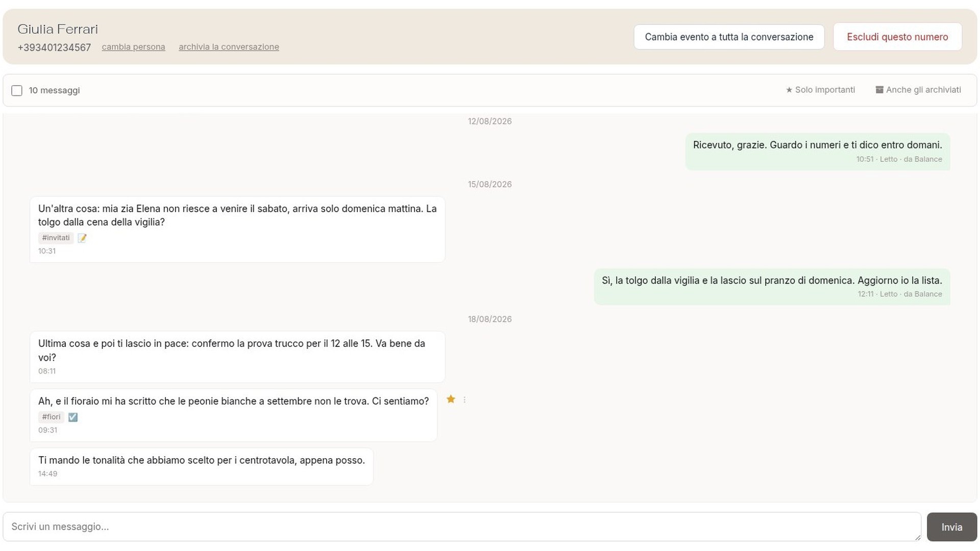The height and width of the screenshot is (551, 980).
Task: Select the centrotavola tonalità message
Action: coord(202,467)
